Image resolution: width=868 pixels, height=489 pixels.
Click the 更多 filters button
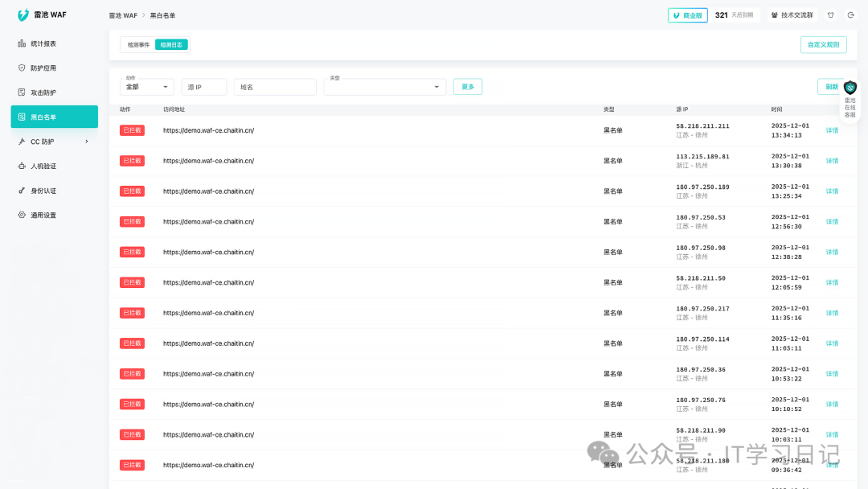point(468,87)
